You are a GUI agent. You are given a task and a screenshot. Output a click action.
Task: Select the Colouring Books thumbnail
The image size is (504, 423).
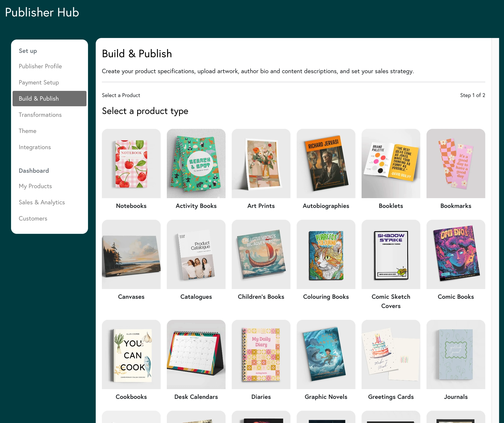click(326, 254)
